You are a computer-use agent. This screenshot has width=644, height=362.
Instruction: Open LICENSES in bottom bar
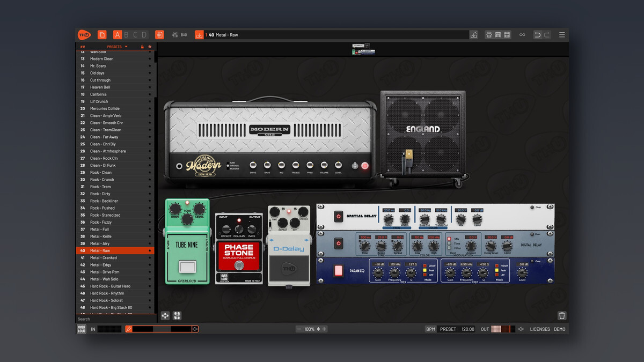[540, 329]
